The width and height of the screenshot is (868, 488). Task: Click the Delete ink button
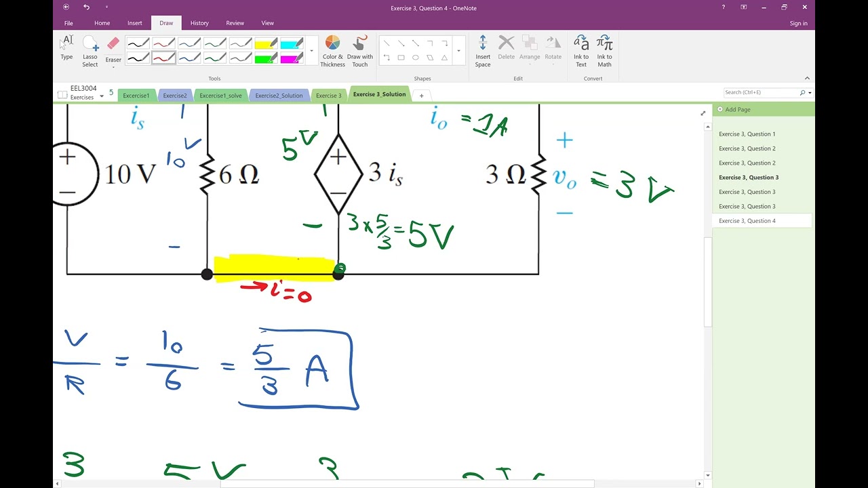tap(507, 49)
